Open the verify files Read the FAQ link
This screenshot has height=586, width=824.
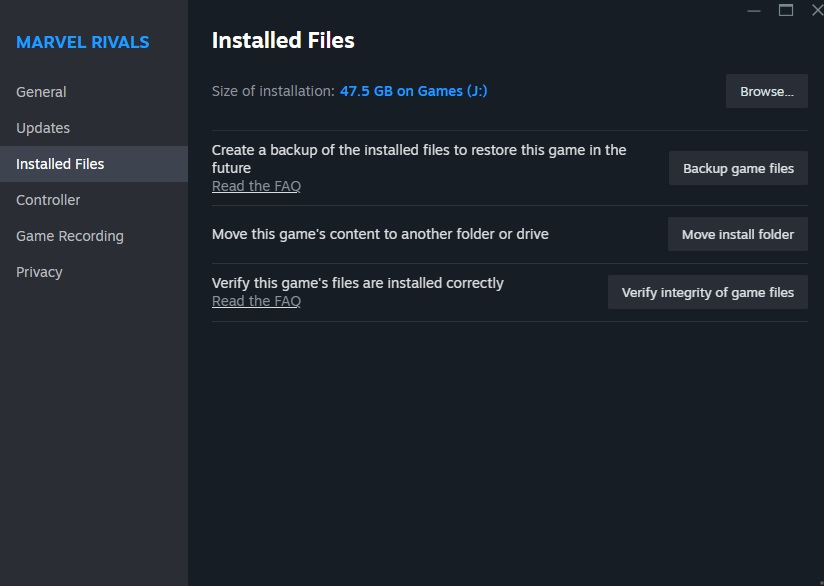(x=256, y=300)
